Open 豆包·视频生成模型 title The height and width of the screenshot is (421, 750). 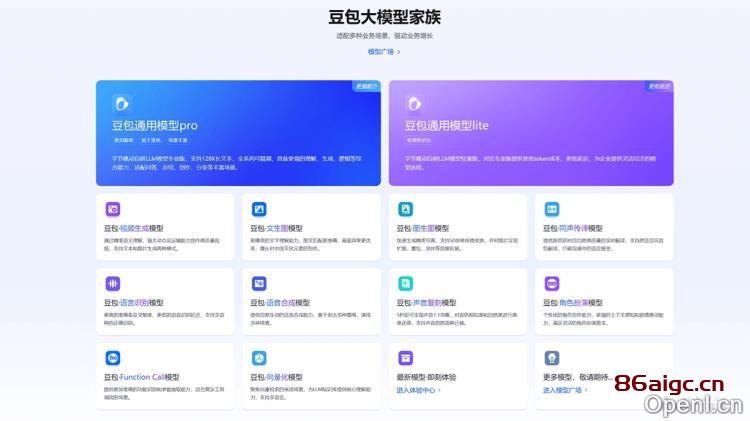(x=134, y=228)
